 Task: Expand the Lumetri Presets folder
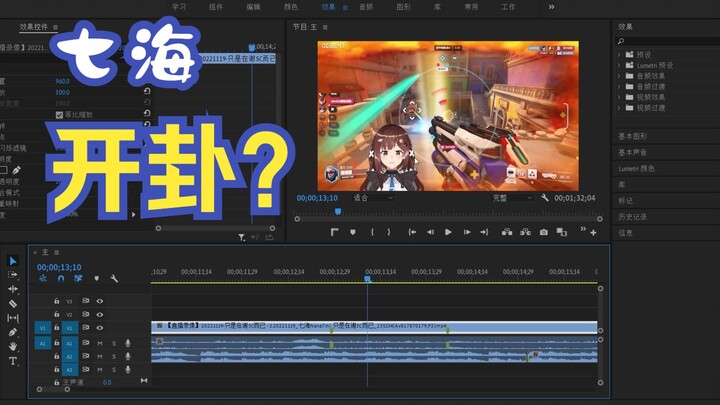[x=619, y=65]
